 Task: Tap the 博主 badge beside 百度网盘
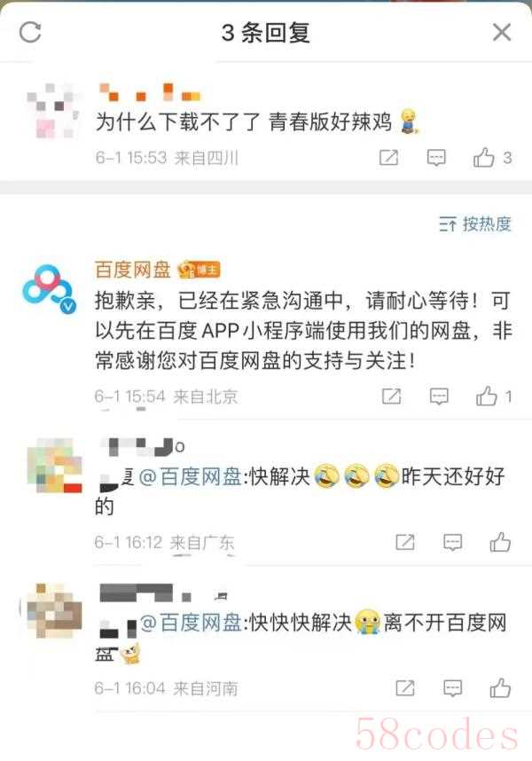point(199,270)
